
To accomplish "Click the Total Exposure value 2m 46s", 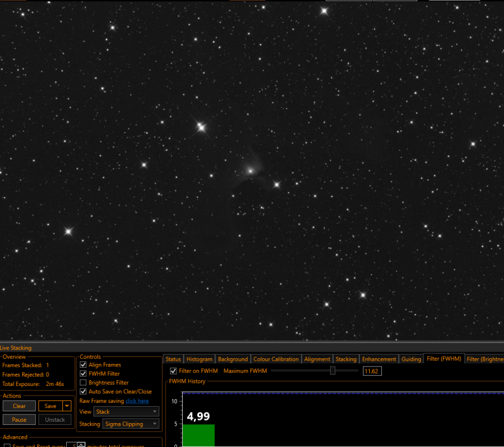I will [55, 384].
